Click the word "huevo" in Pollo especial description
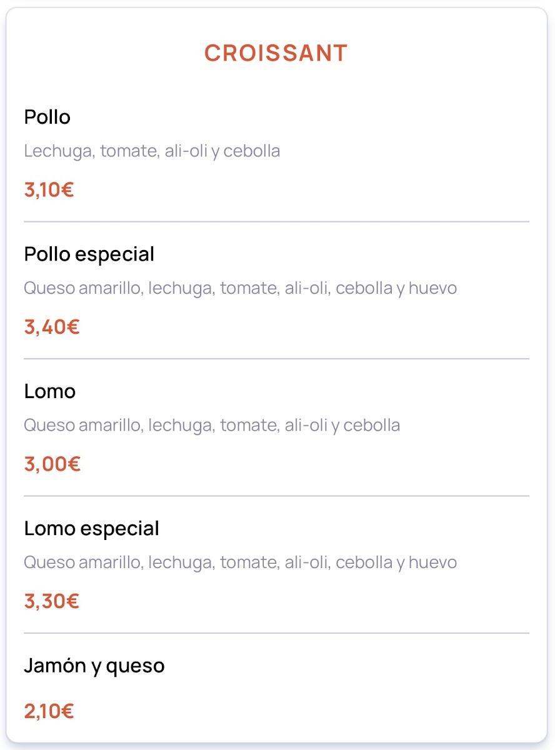 [x=433, y=288]
